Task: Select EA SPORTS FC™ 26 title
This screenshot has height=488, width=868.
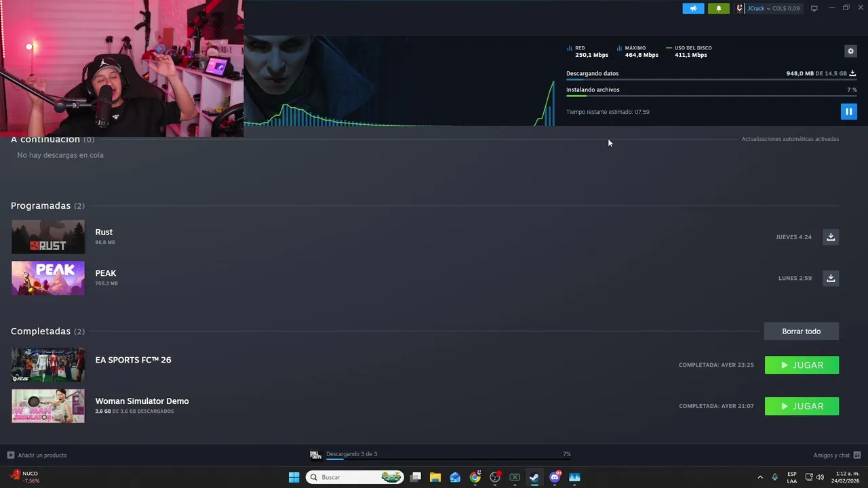Action: pos(133,360)
